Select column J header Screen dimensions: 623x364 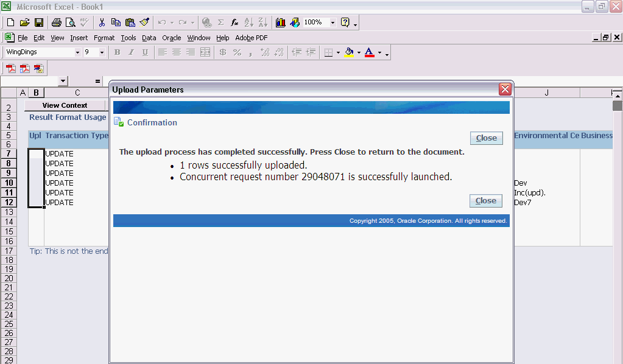(x=547, y=93)
